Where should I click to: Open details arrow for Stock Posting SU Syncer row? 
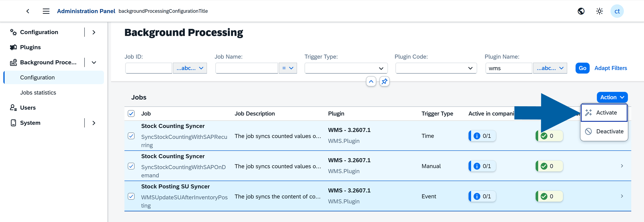(x=622, y=196)
